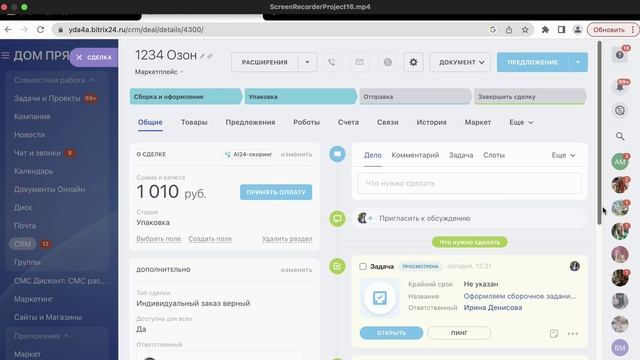Check the Задача completion checkbox
The height and width of the screenshot is (360, 640).
[x=362, y=267]
